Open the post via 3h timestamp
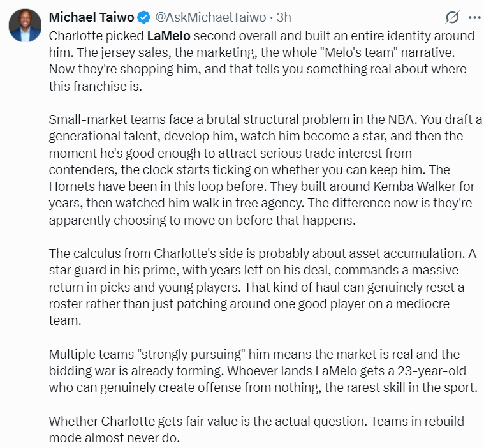 [x=284, y=17]
